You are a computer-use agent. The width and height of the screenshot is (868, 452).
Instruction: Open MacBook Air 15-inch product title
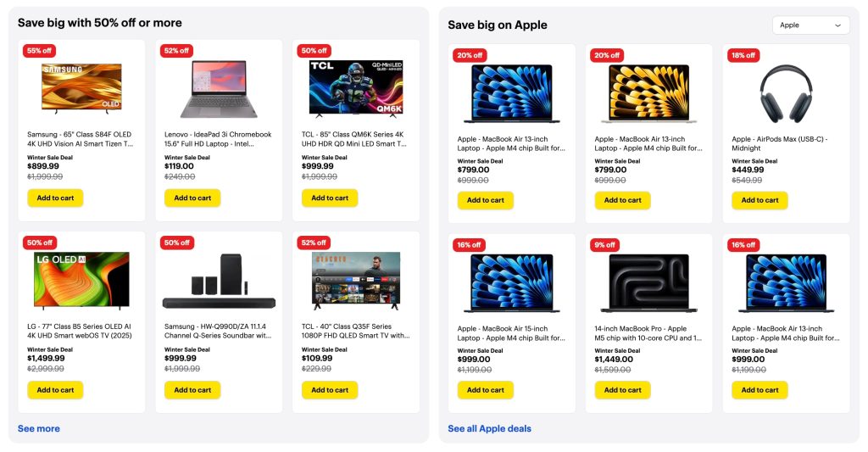[x=510, y=333]
